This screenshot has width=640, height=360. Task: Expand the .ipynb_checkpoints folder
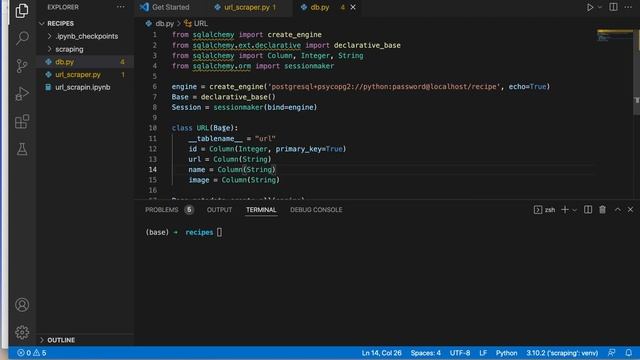point(86,36)
